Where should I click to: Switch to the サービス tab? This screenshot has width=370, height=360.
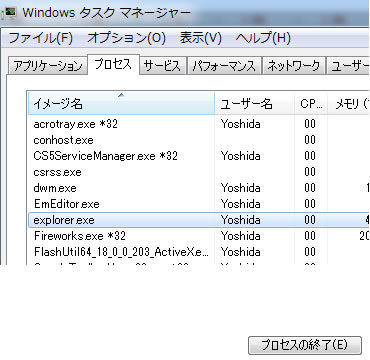click(x=162, y=66)
